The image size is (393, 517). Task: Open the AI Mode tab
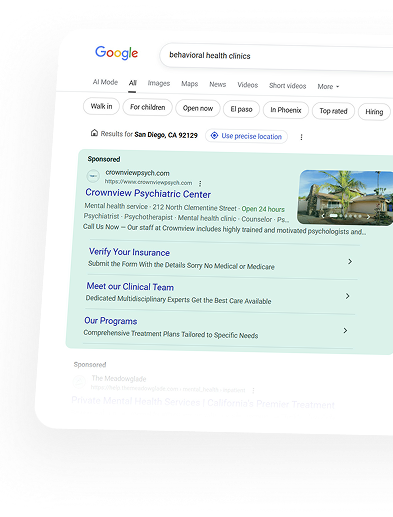pos(105,82)
